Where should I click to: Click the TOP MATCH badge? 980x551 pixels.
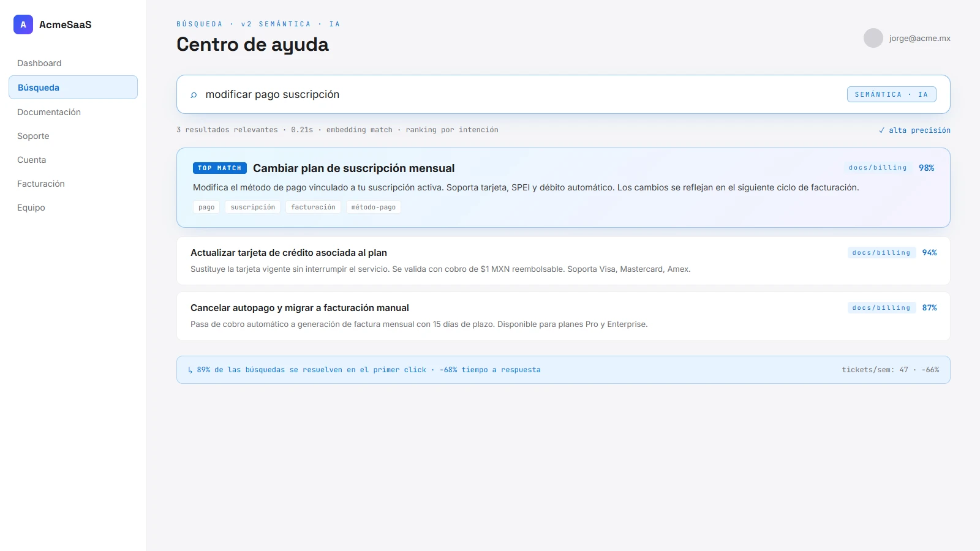(x=219, y=168)
